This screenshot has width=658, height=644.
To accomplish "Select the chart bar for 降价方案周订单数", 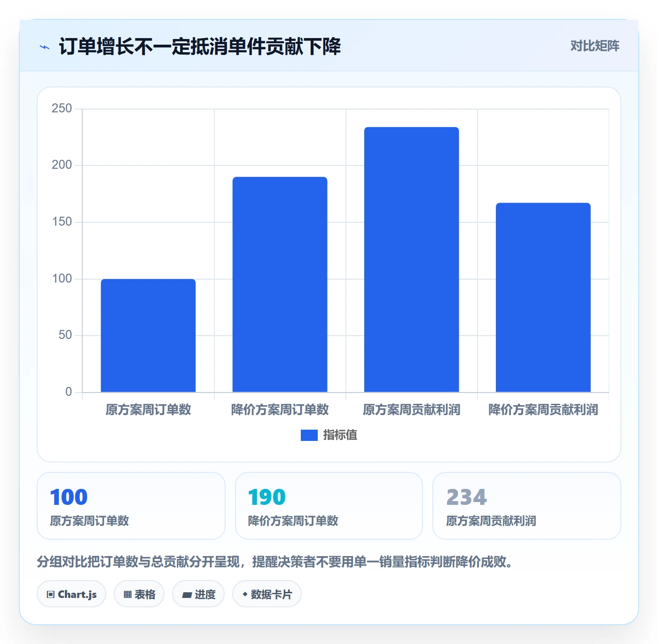I will [280, 284].
